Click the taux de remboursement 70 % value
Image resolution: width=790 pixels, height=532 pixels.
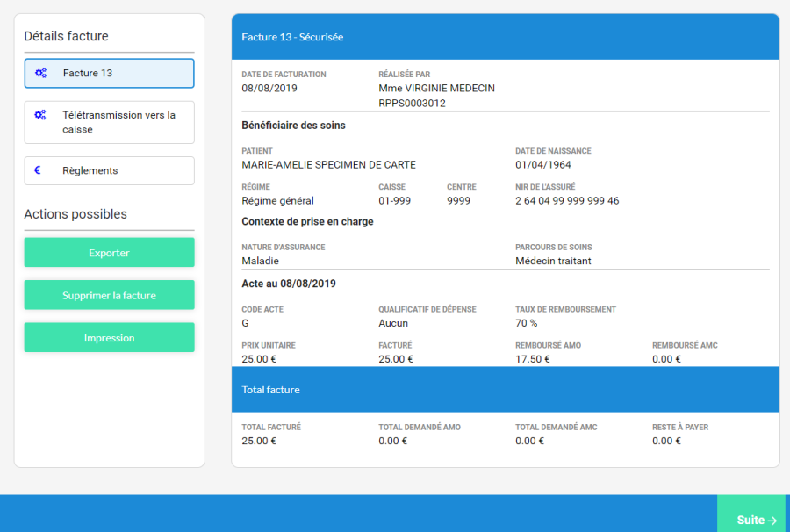tap(527, 323)
